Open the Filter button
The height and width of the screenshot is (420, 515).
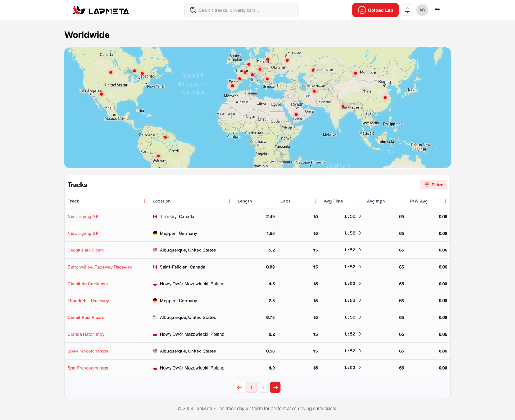[433, 185]
